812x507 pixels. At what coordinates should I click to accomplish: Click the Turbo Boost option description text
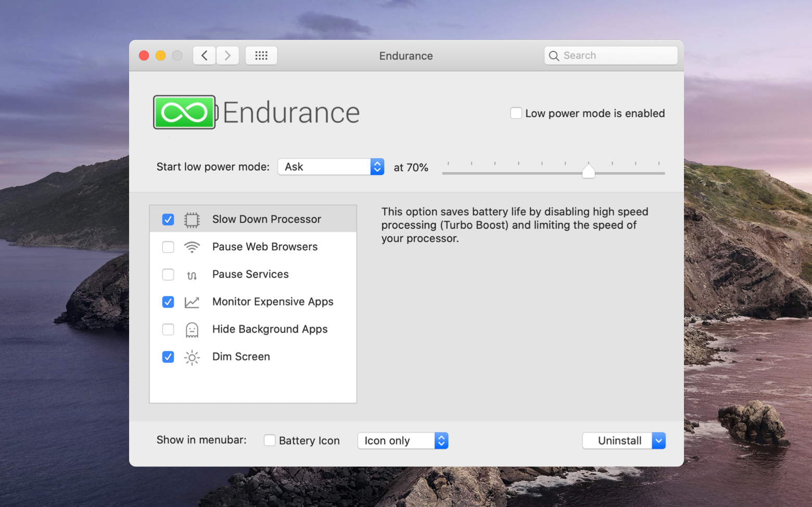click(x=515, y=225)
